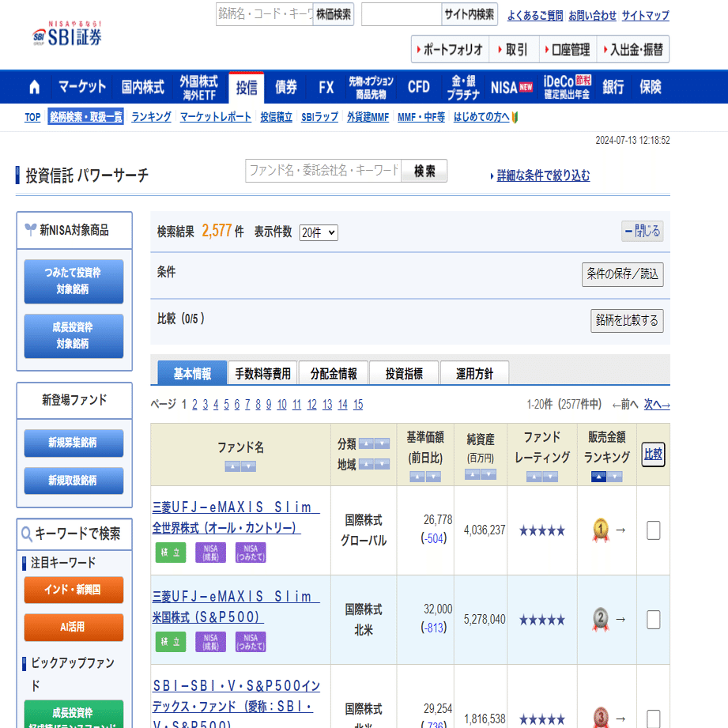
Task: Open the ランキング sub-navigation link
Action: click(x=151, y=116)
